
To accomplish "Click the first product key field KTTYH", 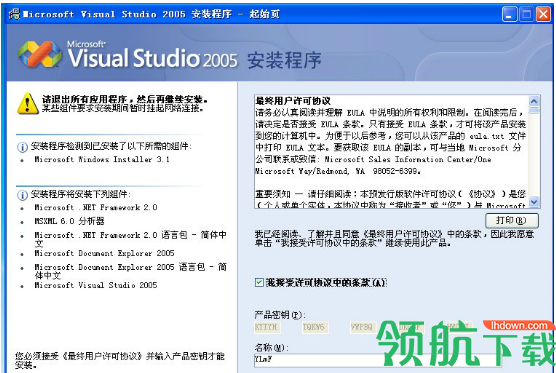I will coord(268,327).
